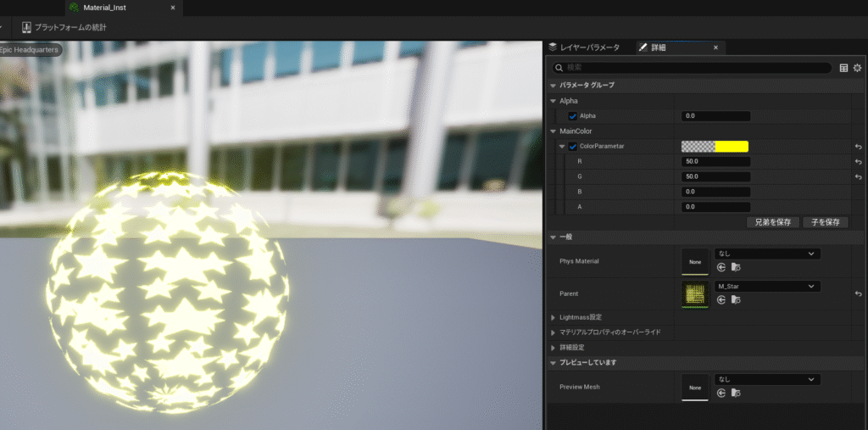This screenshot has width=868, height=430.
Task: Collapse the Alpha group
Action: [553, 101]
